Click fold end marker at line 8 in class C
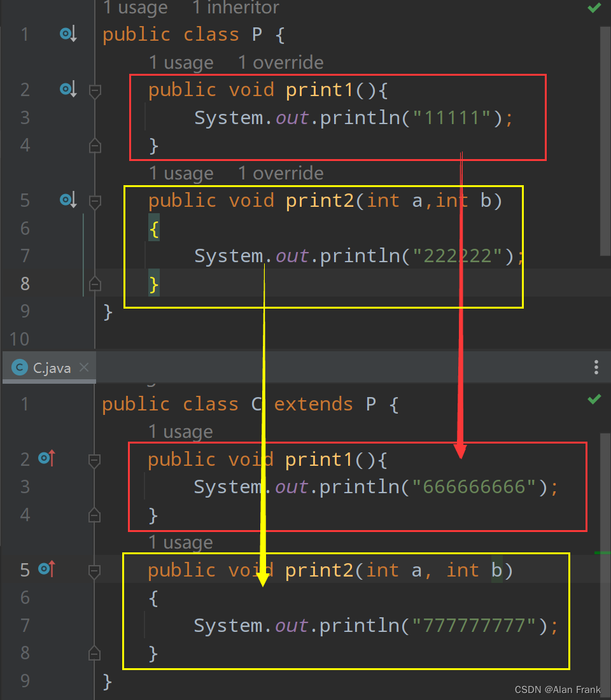 click(x=94, y=654)
